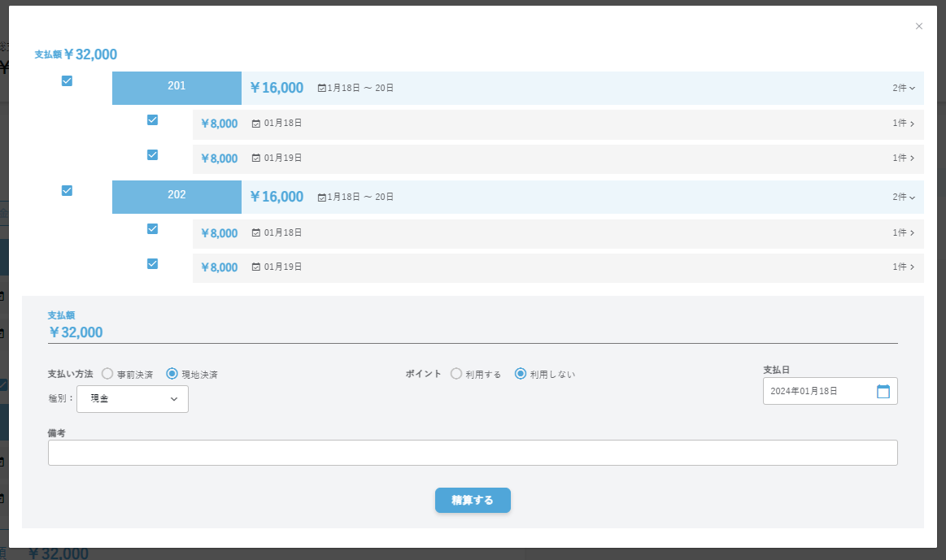Choose 利用する for points
The width and height of the screenshot is (946, 560).
(x=456, y=374)
